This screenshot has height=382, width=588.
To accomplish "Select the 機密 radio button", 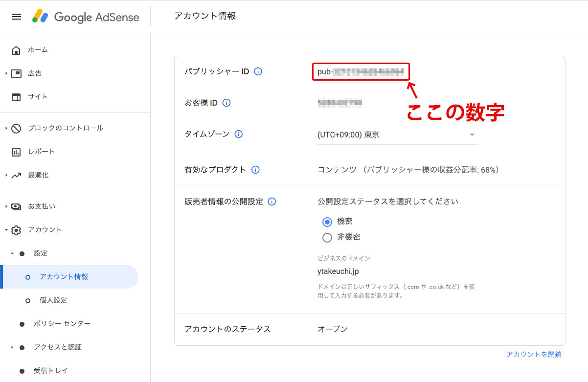I will (327, 222).
